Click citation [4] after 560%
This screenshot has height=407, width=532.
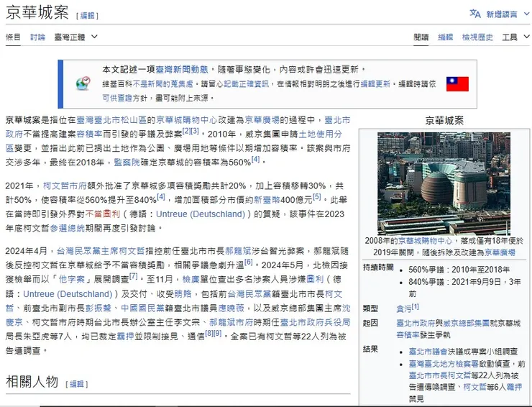coord(255,159)
